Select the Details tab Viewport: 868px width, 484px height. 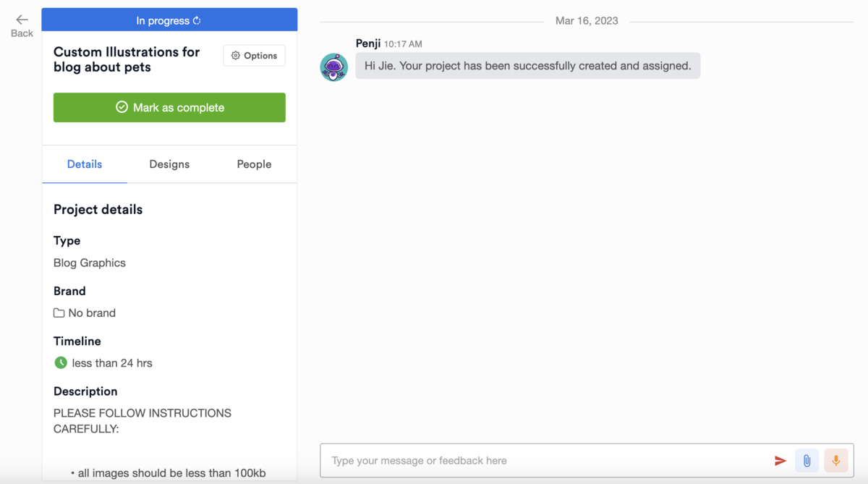(85, 164)
